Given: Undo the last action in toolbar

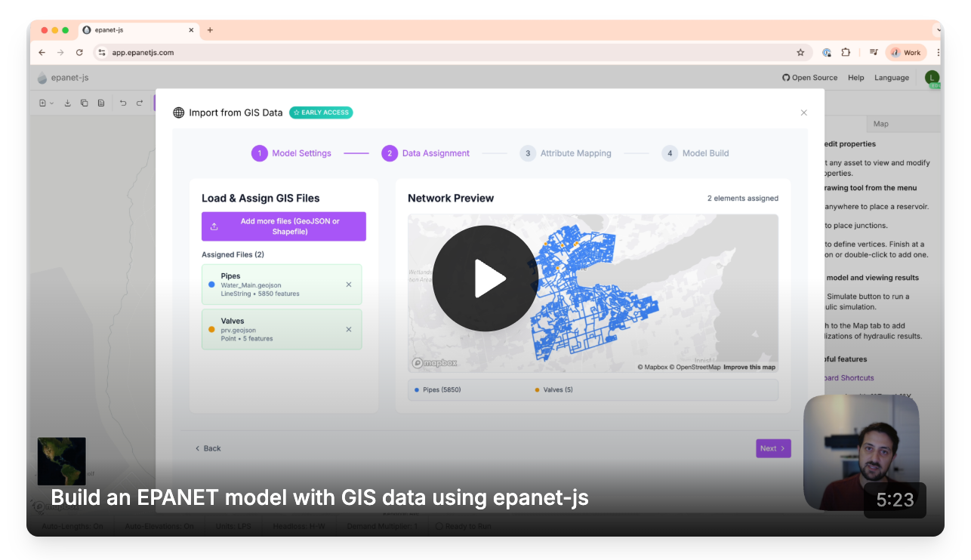Looking at the screenshot, I should click(123, 103).
